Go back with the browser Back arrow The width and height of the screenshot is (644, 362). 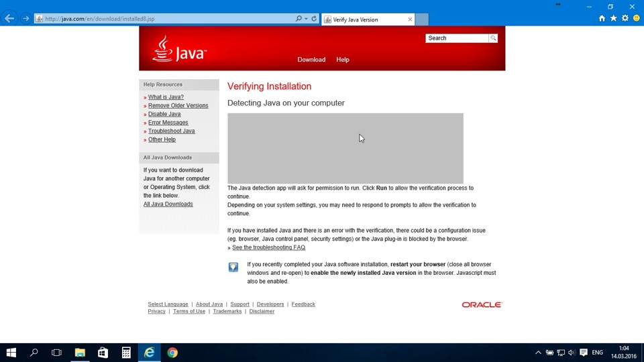pos(9,19)
